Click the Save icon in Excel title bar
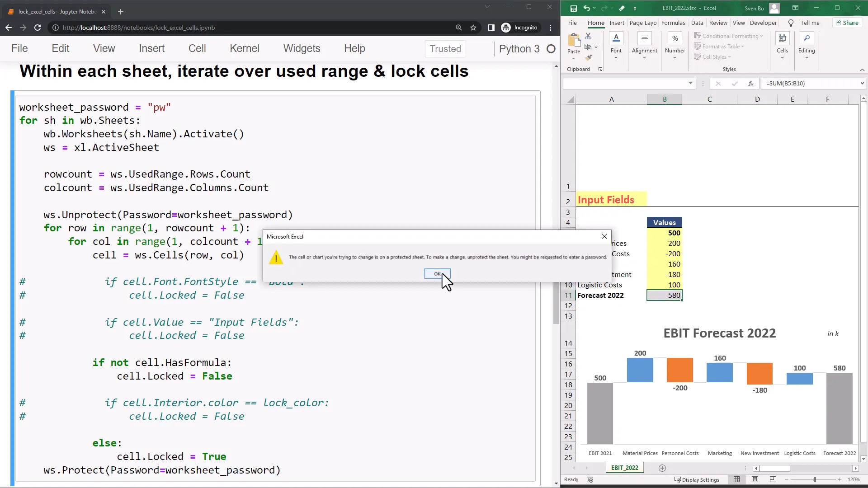Image resolution: width=868 pixels, height=488 pixels. (573, 8)
